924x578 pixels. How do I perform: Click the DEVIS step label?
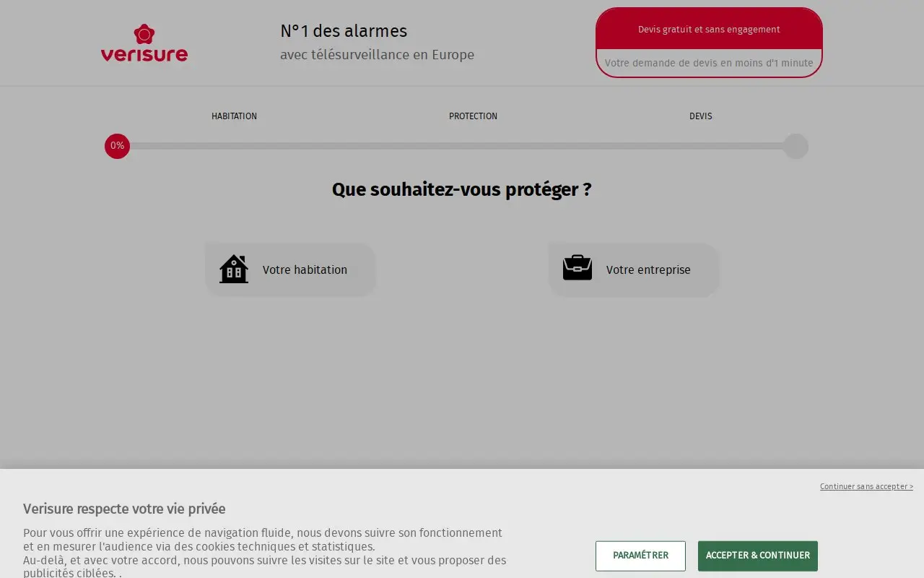click(700, 116)
